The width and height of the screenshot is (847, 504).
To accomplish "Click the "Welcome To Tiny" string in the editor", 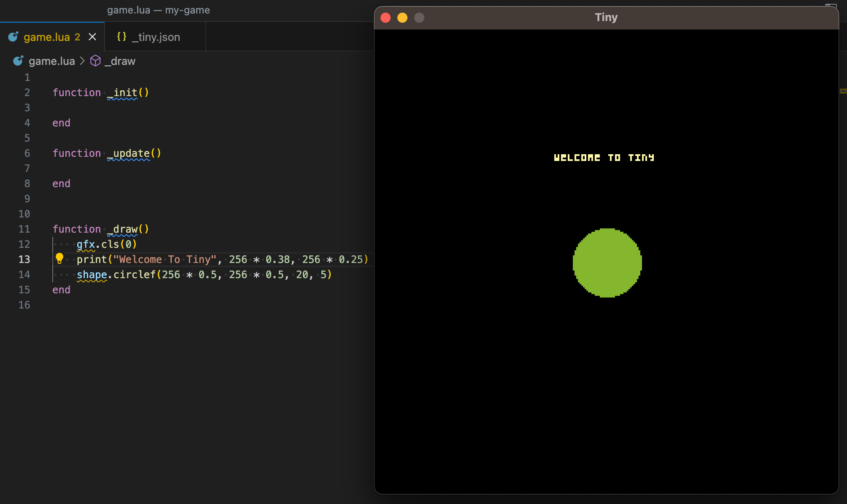I will point(165,259).
